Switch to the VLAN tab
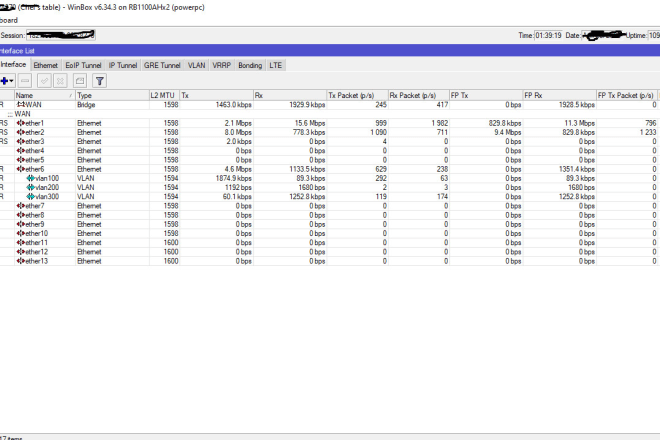 197,65
